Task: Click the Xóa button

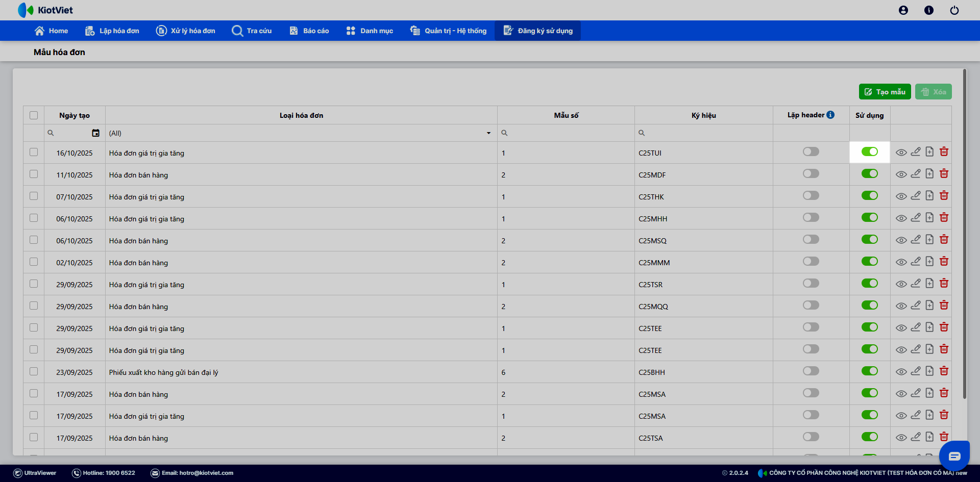Action: (934, 92)
